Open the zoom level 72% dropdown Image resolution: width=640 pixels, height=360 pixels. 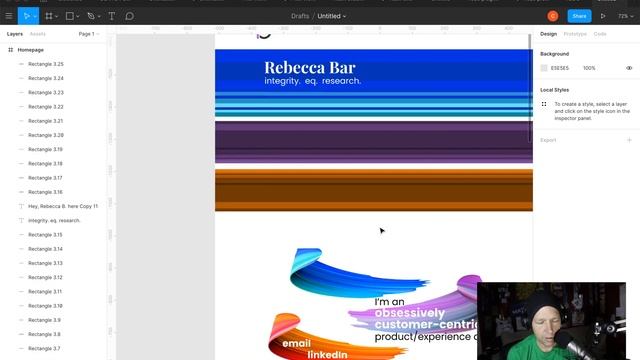(625, 16)
